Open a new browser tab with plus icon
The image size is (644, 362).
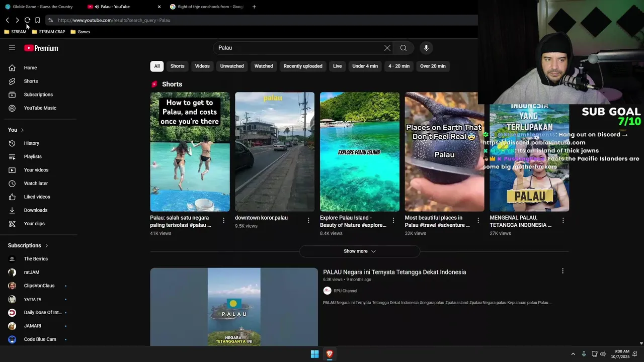point(254,7)
